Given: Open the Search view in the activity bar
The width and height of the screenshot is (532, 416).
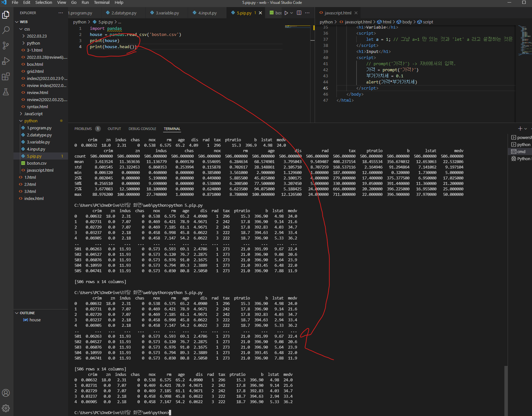Looking at the screenshot, I should (6, 30).
